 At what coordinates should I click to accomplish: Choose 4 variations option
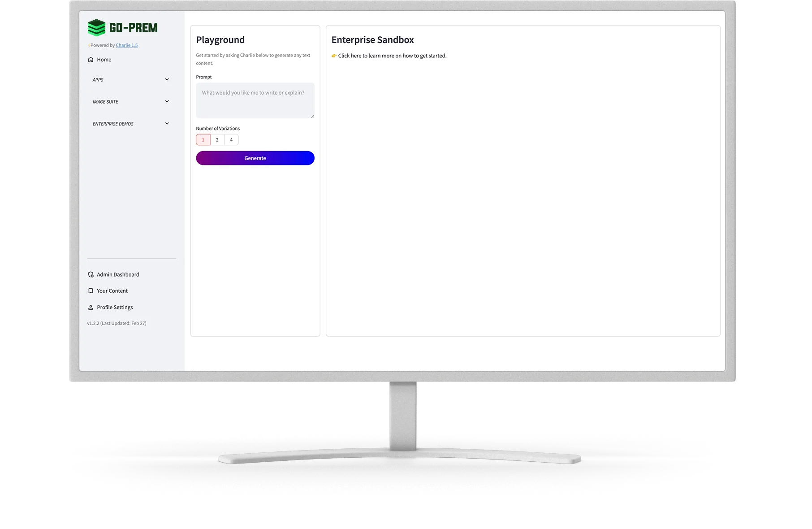(231, 140)
